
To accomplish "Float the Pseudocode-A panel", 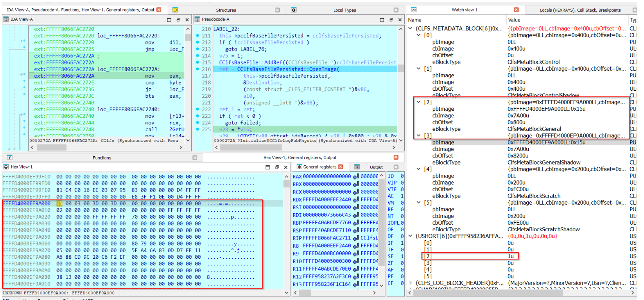I will coord(391,19).
